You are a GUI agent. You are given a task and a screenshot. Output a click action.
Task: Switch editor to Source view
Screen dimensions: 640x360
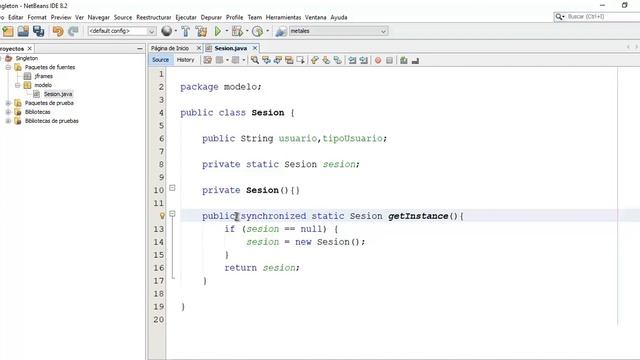point(160,60)
